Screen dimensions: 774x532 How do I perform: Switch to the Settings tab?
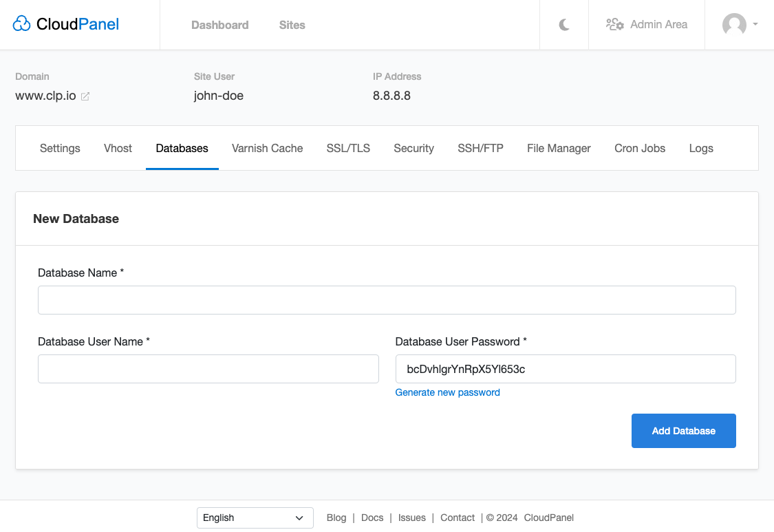(x=60, y=148)
